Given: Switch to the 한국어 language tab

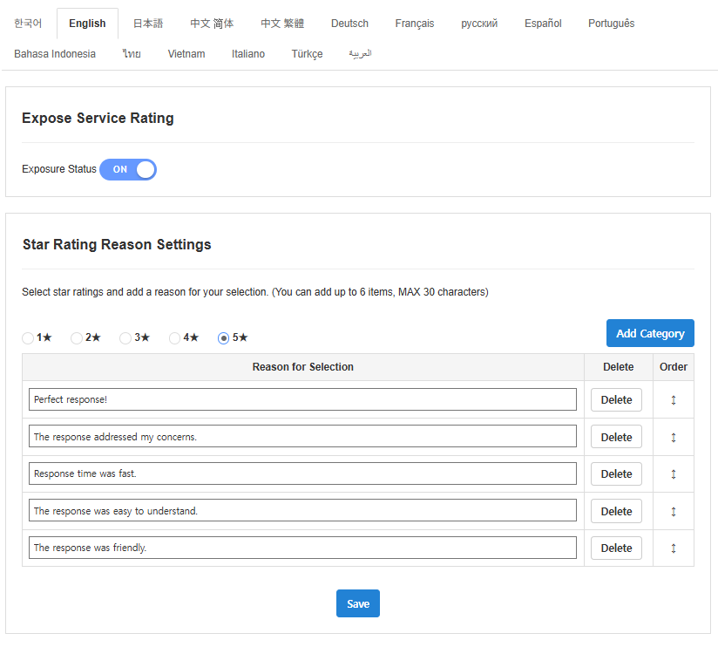Looking at the screenshot, I should tap(28, 23).
